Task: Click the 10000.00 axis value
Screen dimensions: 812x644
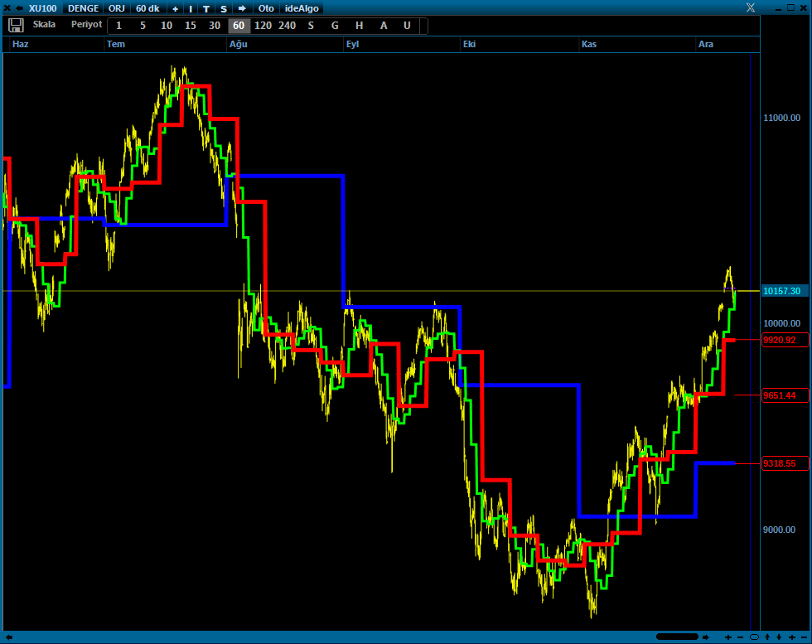Action: point(782,323)
